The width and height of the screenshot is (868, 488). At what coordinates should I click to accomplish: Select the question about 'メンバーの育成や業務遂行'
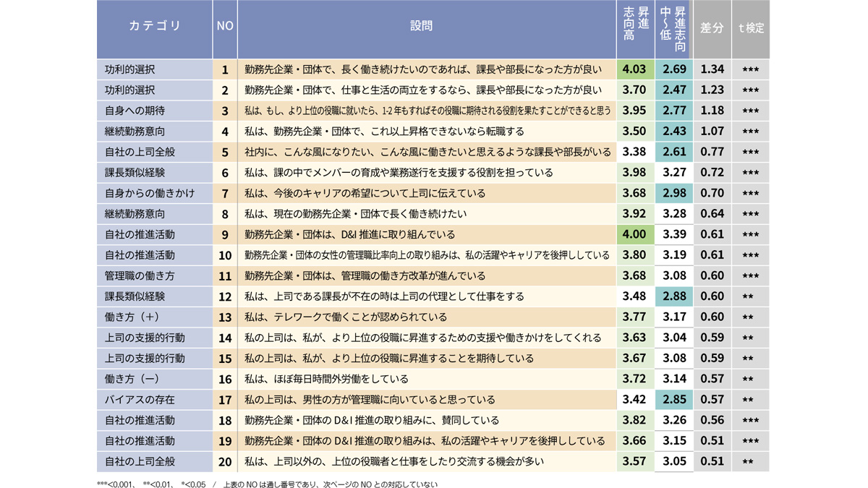coord(427,173)
